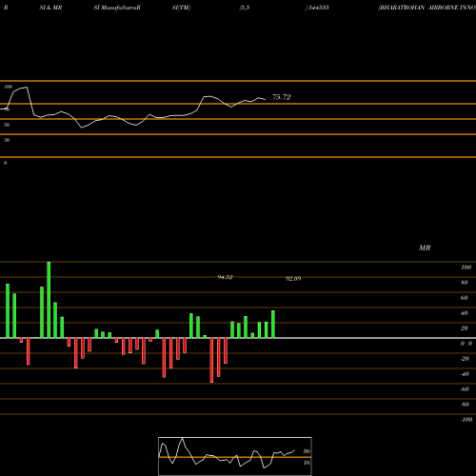This screenshot has width=476, height=476.
Task: Click the 60 label on the MR axis
Action: click(x=464, y=298)
